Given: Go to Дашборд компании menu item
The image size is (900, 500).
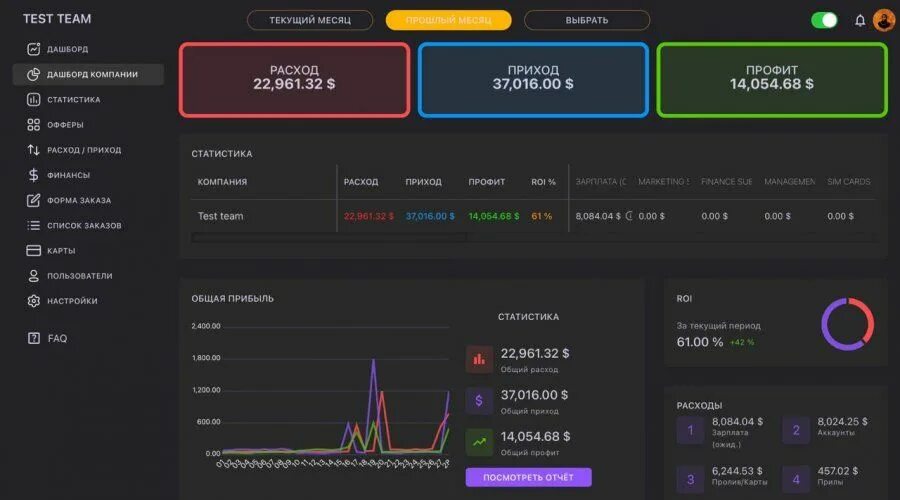Looking at the screenshot, I should [88, 74].
